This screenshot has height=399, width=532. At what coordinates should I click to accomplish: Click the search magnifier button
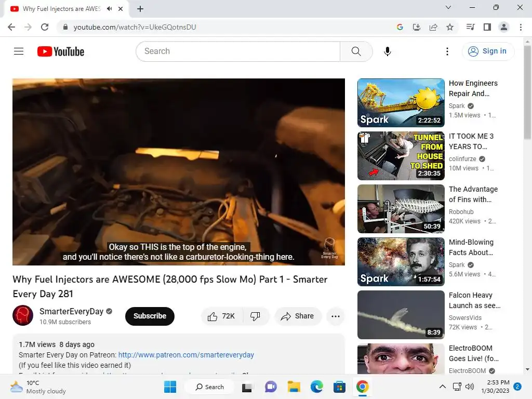pos(356,51)
